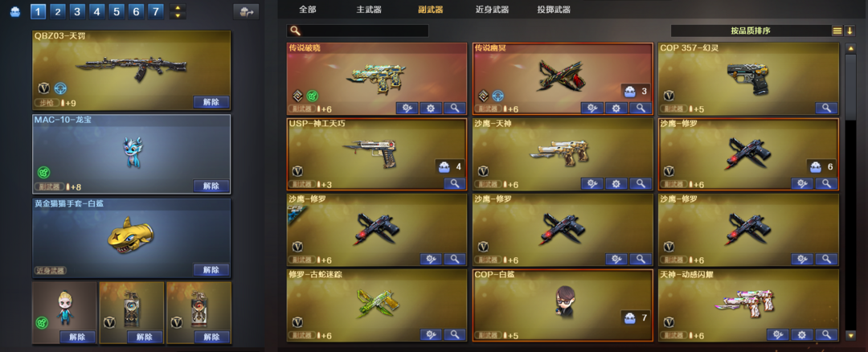This screenshot has width=868, height=352.
Task: Click the inventory search input field
Action: (358, 31)
